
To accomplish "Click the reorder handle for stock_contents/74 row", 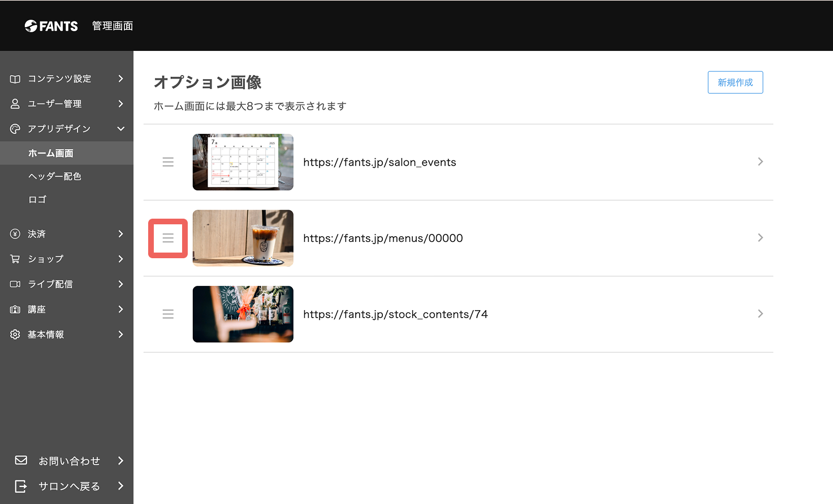I will pos(168,314).
